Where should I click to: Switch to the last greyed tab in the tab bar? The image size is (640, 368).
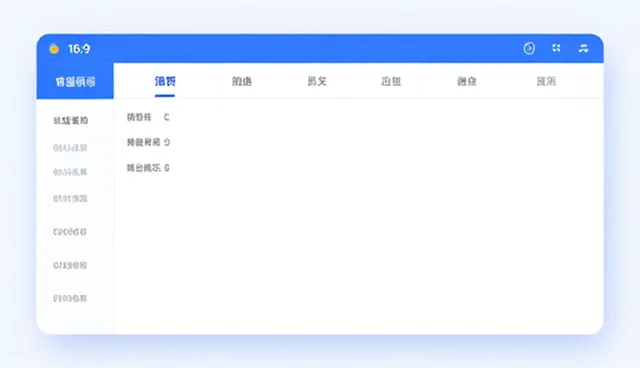coord(546,81)
